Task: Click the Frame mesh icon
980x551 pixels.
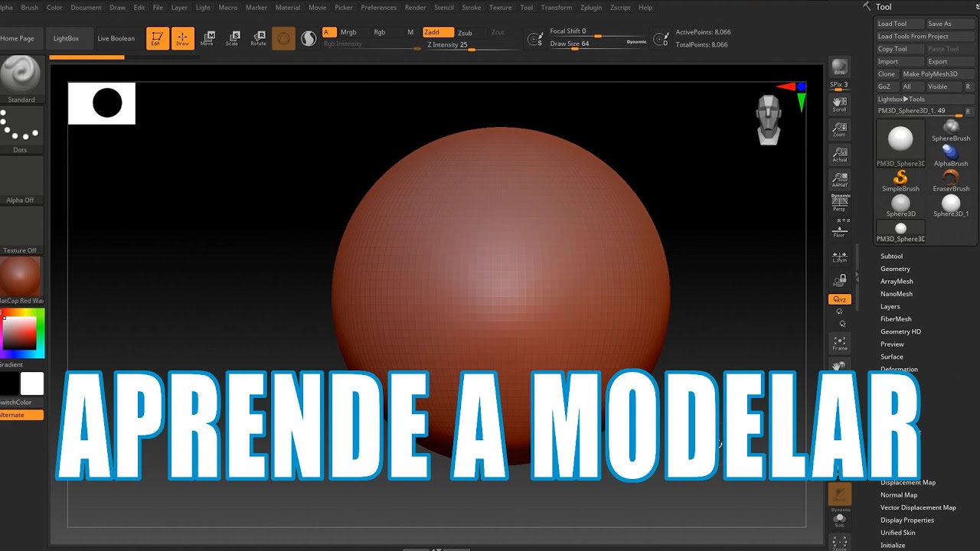Action: 840,343
